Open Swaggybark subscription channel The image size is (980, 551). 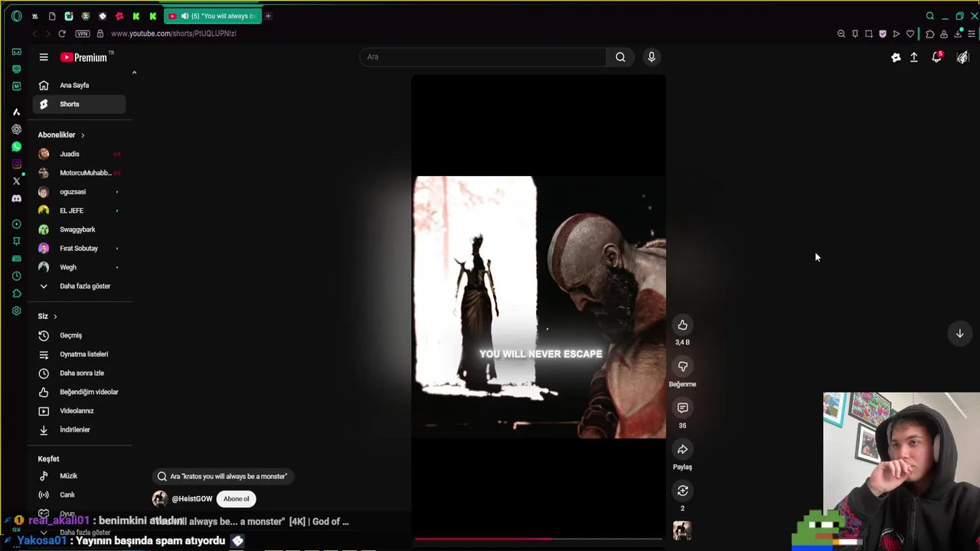(80, 230)
